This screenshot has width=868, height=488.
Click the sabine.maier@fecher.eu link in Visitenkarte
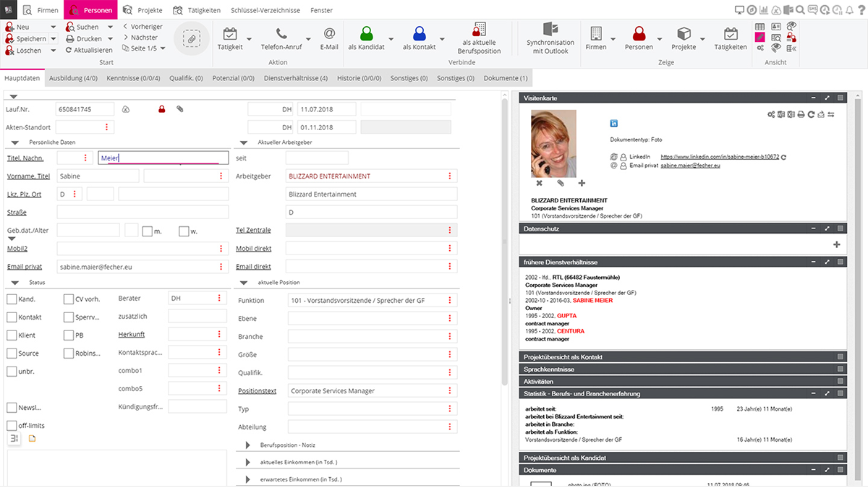tap(690, 166)
